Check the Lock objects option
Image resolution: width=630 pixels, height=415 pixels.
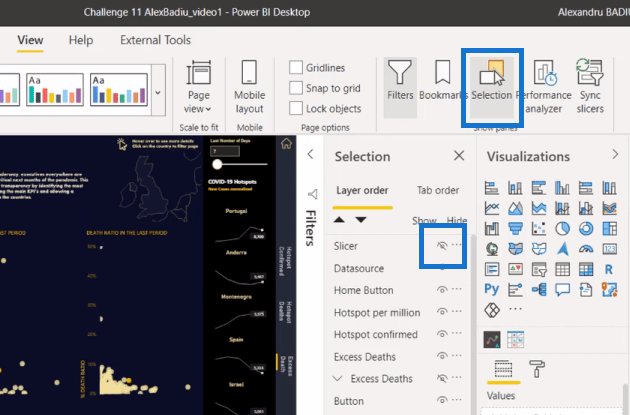pyautogui.click(x=296, y=108)
